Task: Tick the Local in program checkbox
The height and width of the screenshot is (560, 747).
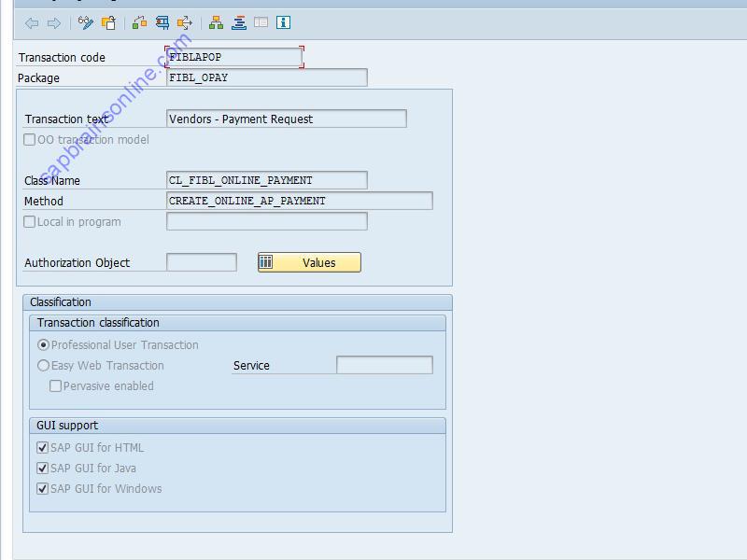Action: (x=30, y=222)
